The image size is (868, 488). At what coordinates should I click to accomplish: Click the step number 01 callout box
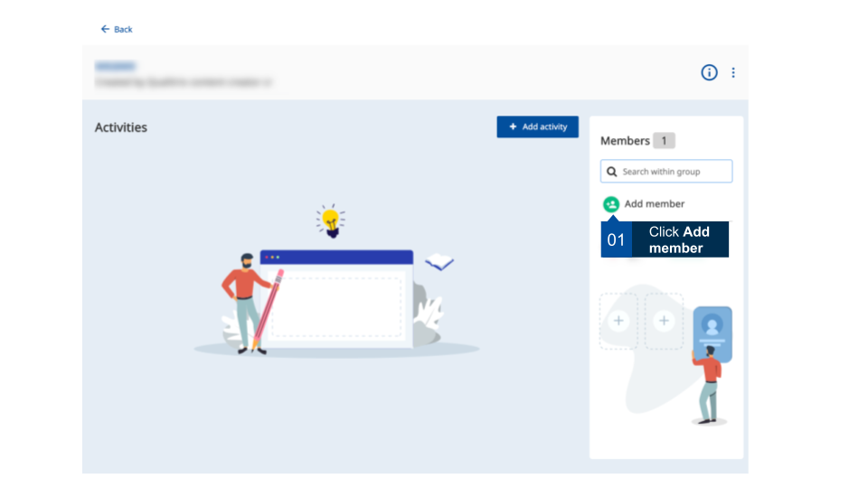coord(616,239)
